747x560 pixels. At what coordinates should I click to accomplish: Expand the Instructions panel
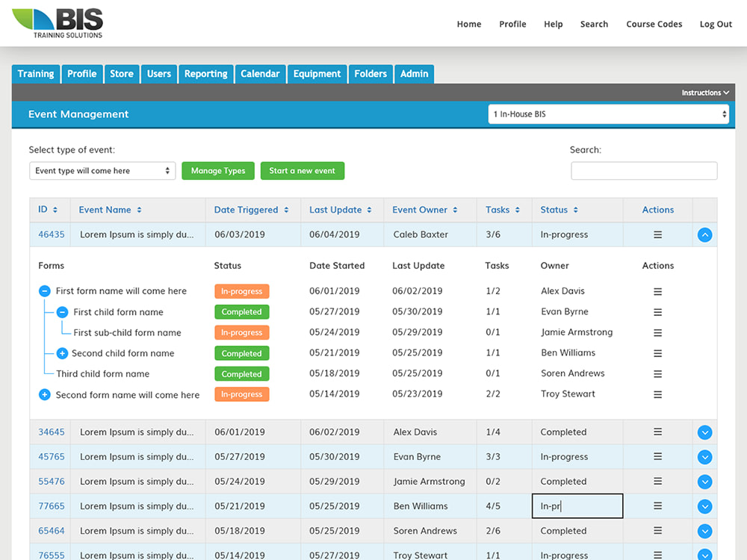705,93
